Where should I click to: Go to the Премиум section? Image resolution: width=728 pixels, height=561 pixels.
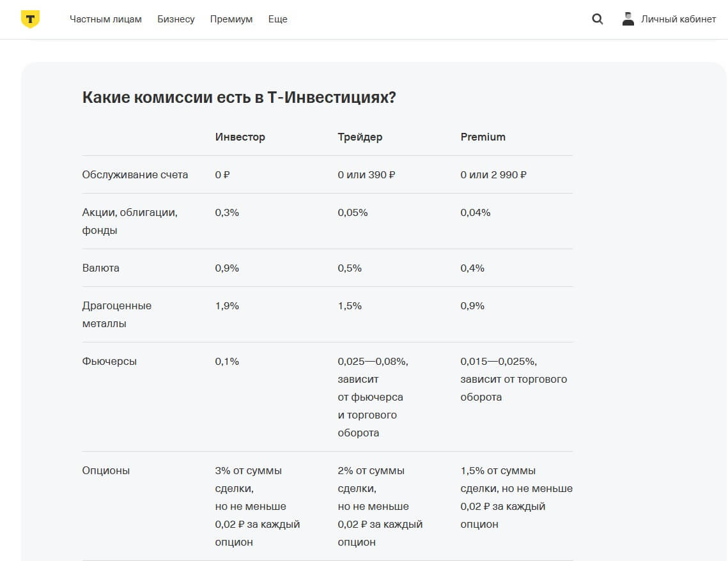231,19
